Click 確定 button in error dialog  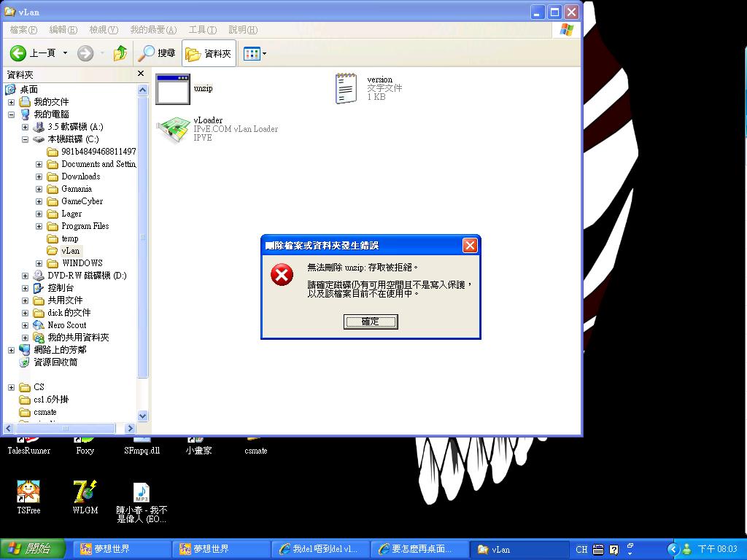[371, 322]
